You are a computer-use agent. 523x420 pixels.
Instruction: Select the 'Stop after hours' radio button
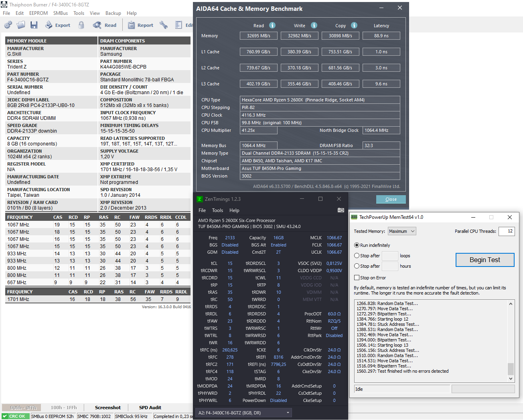(357, 266)
